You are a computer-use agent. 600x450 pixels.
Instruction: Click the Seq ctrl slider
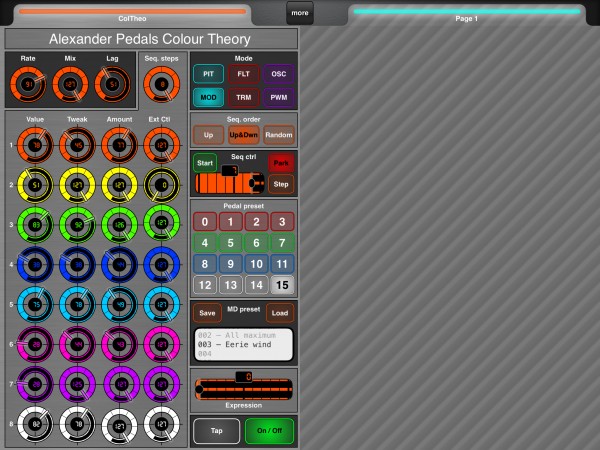pyautogui.click(x=230, y=183)
